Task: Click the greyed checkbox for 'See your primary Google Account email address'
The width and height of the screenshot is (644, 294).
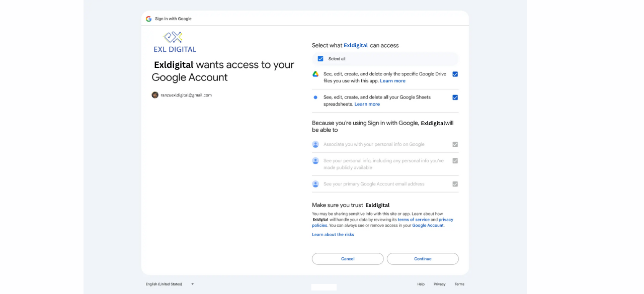Action: pyautogui.click(x=455, y=184)
